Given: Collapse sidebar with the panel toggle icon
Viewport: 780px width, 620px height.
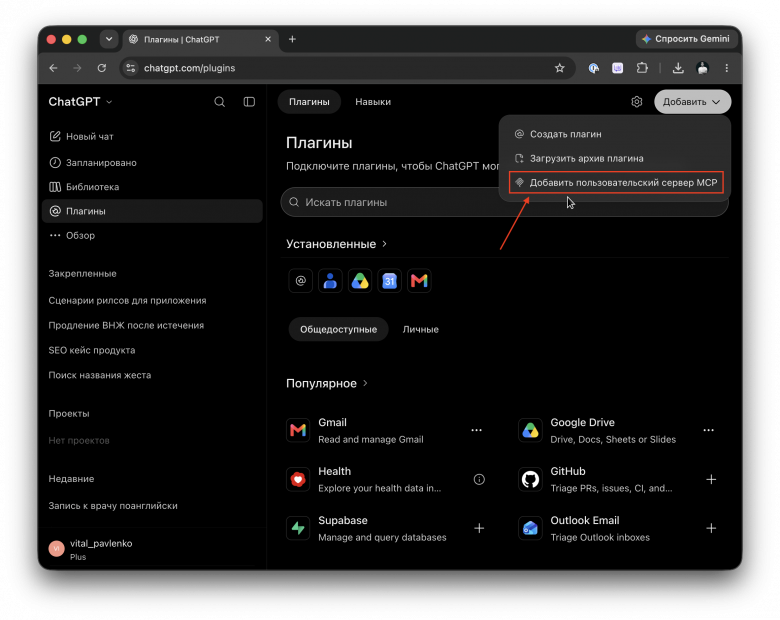Looking at the screenshot, I should coord(249,102).
